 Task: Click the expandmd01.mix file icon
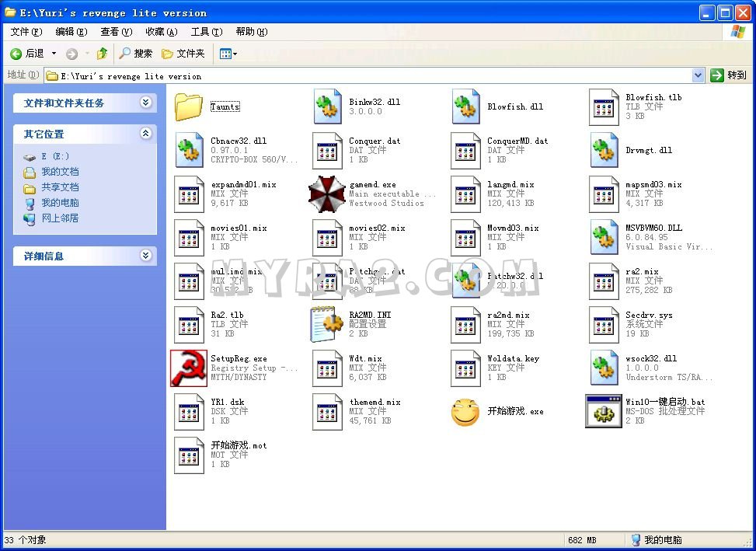(x=189, y=194)
